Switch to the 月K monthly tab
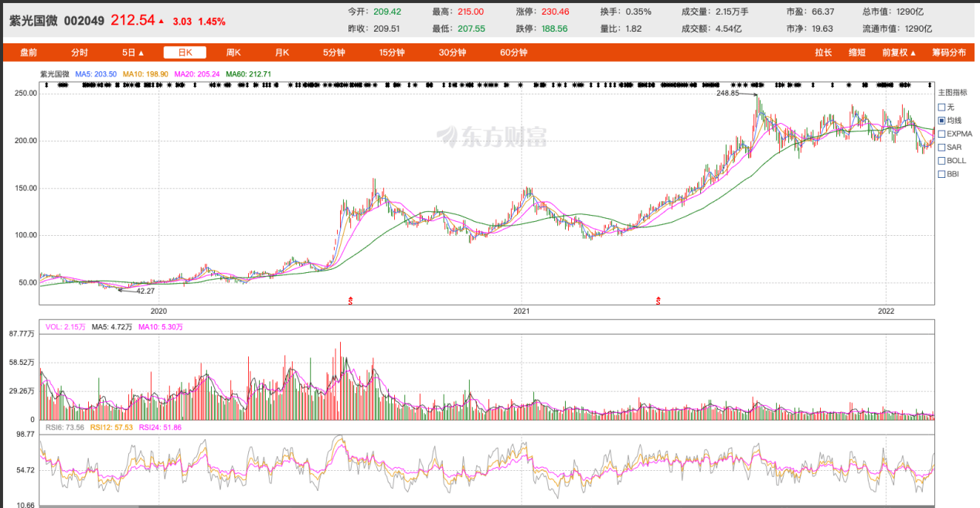Image resolution: width=980 pixels, height=508 pixels. [x=282, y=53]
